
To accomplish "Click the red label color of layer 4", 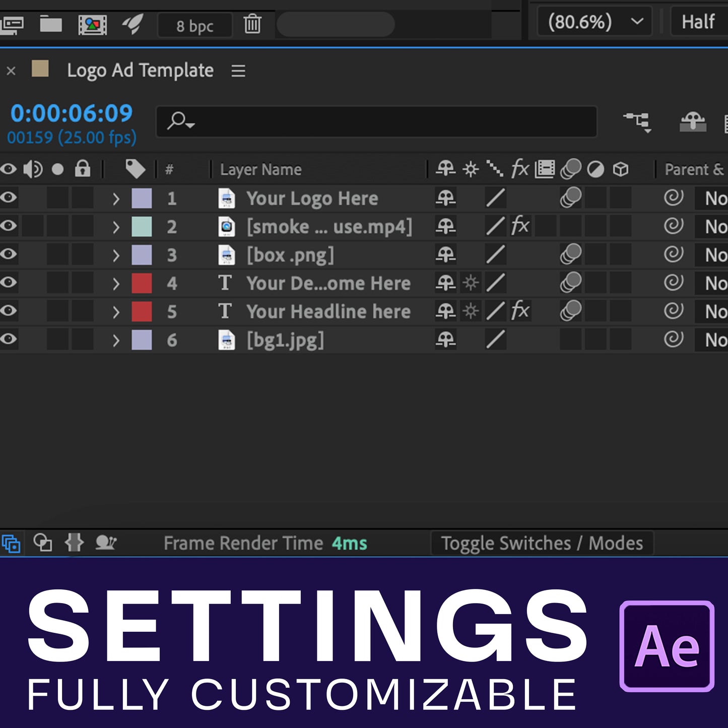I will [x=142, y=283].
